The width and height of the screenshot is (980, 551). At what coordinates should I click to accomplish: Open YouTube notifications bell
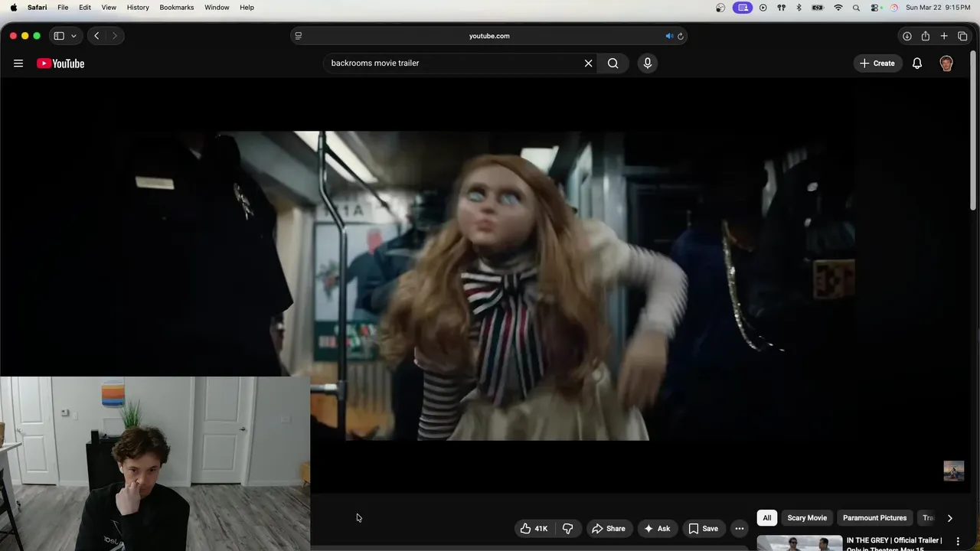917,64
